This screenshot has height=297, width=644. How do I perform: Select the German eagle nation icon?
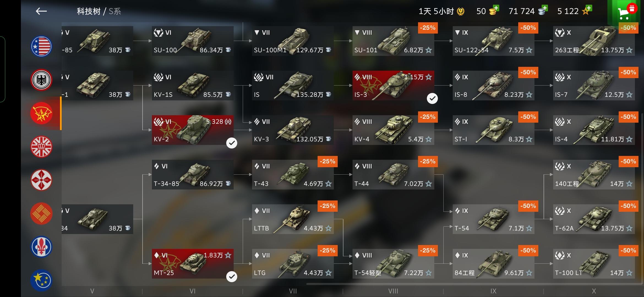(x=41, y=80)
